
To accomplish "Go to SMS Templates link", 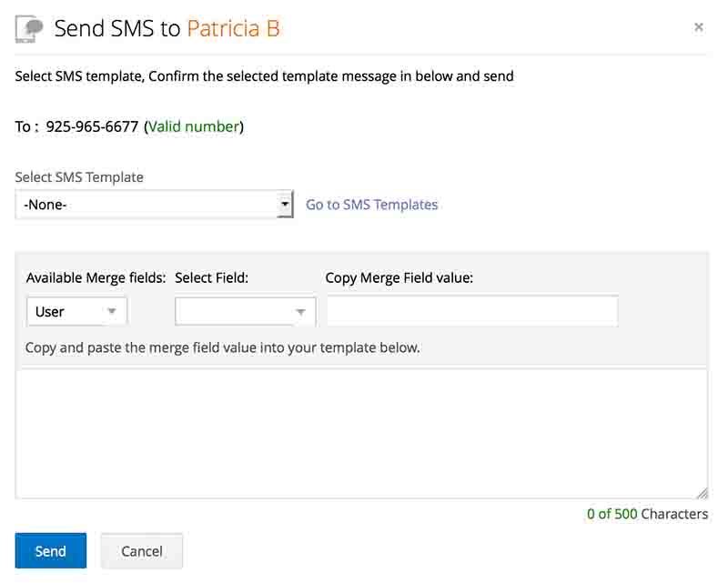I will 371,205.
